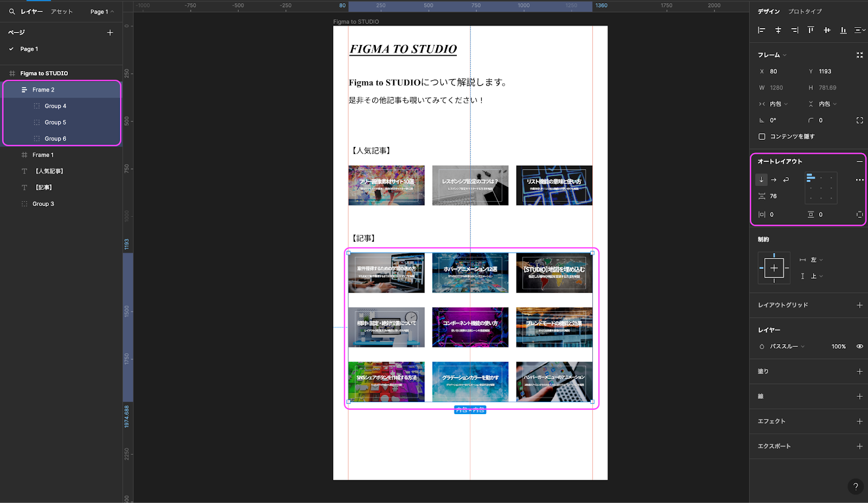Screen dimensions: 868x503
Task: Click the constraints box widget
Action: (x=774, y=268)
